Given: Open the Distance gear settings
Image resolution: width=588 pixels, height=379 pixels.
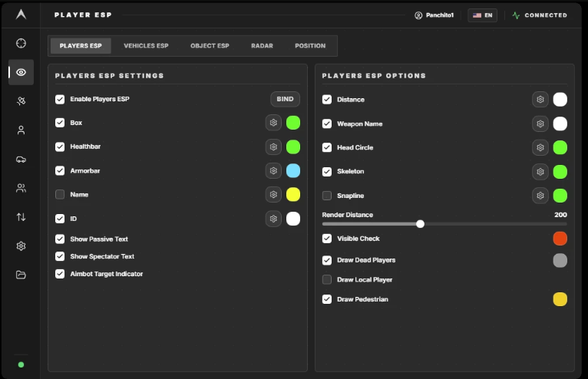Looking at the screenshot, I should [540, 99].
